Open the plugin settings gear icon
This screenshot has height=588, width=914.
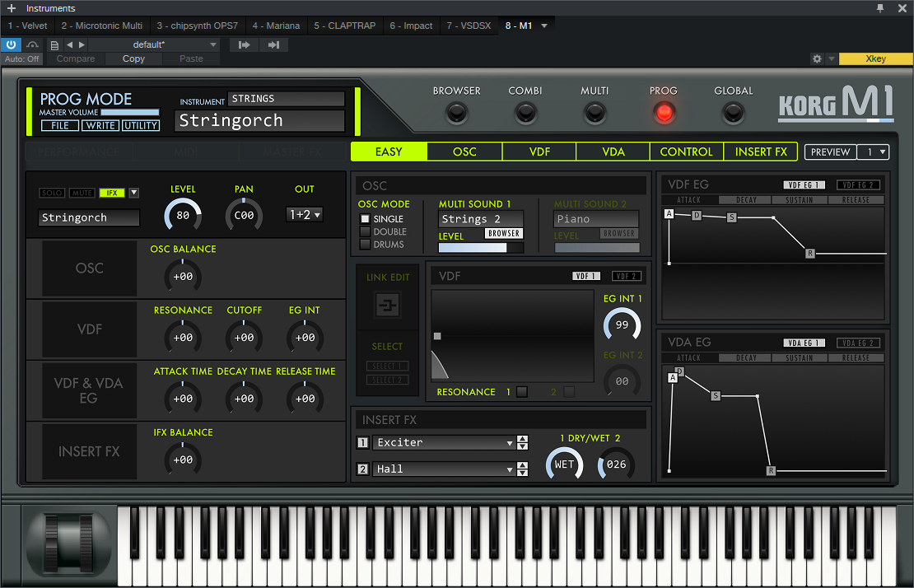(817, 58)
